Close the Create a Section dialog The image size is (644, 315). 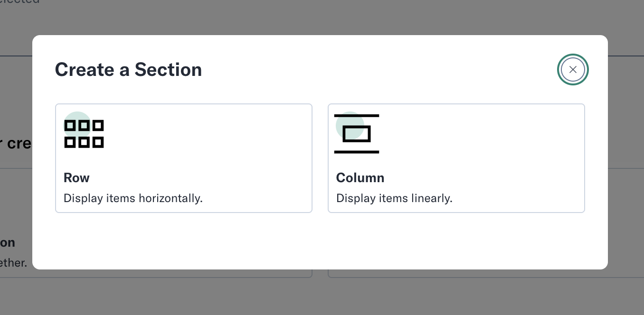coord(573,70)
